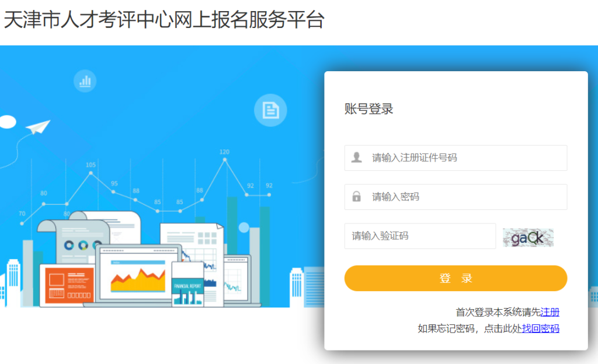This screenshot has height=364, width=598.
Task: Click the orange 登录 button
Action: (456, 278)
